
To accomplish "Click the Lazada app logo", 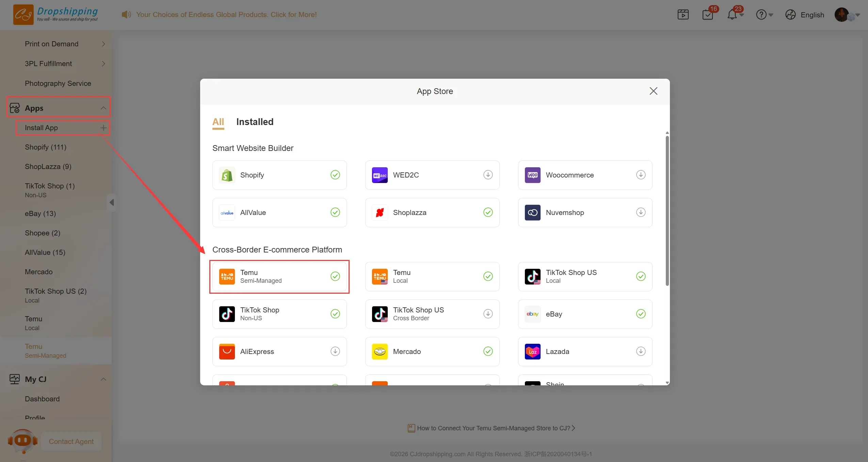I will [x=532, y=352].
